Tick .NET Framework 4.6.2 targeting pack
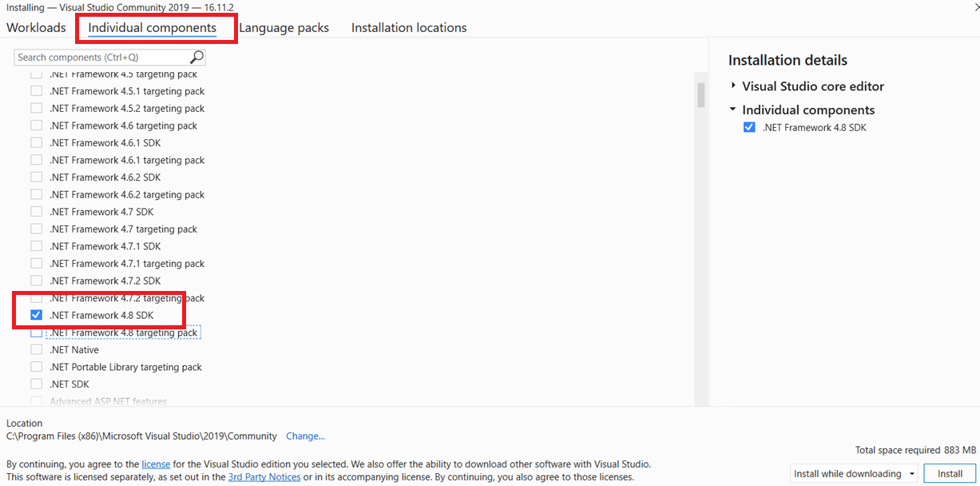Image resolution: width=980 pixels, height=486 pixels. (36, 194)
